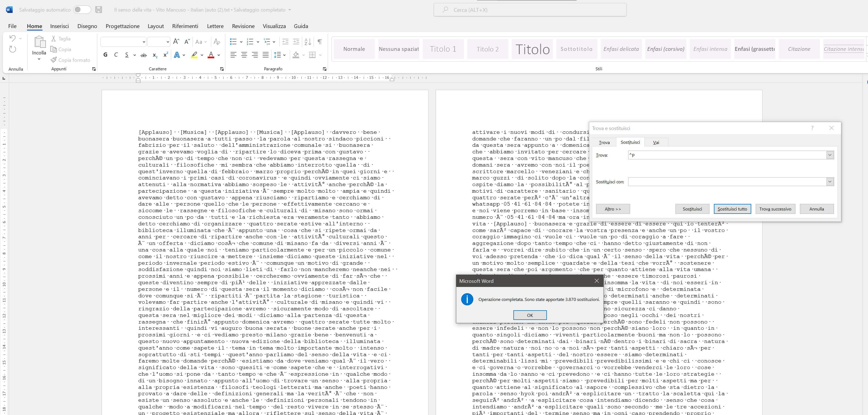Image resolution: width=868 pixels, height=415 pixels.
Task: Click the Sostituisci con input field
Action: point(727,182)
